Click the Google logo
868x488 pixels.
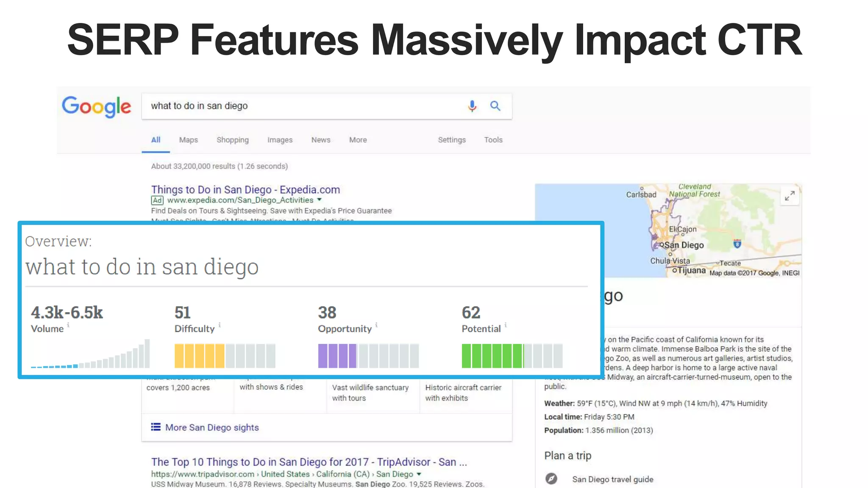[97, 106]
